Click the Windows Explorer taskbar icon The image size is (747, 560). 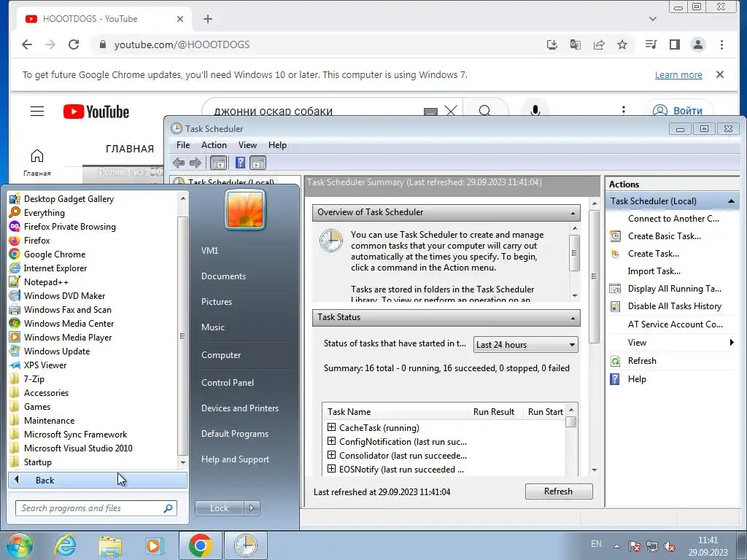110,545
